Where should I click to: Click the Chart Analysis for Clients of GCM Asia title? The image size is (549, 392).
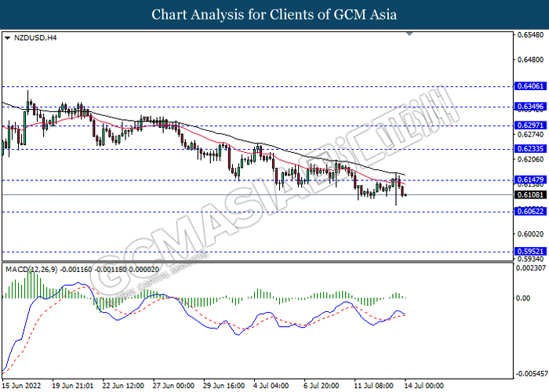[274, 15]
